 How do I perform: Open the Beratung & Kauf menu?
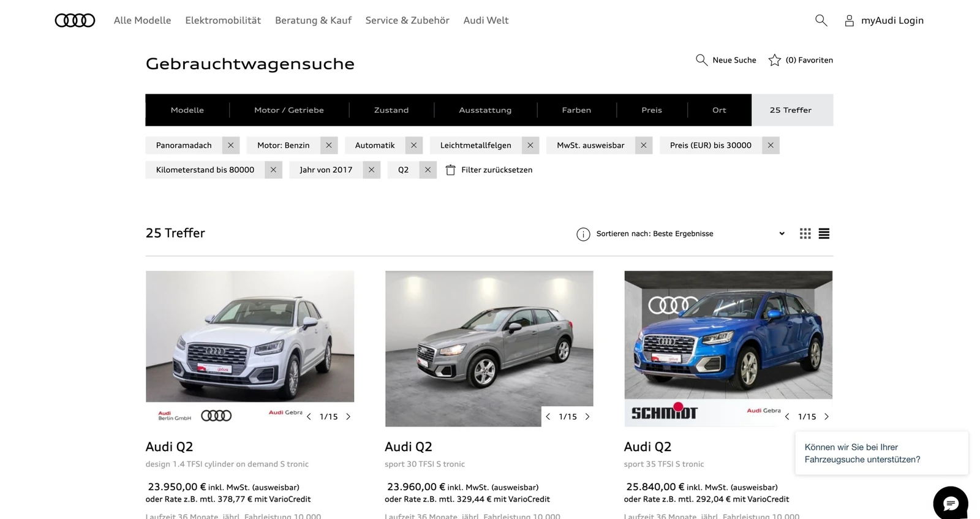313,20
